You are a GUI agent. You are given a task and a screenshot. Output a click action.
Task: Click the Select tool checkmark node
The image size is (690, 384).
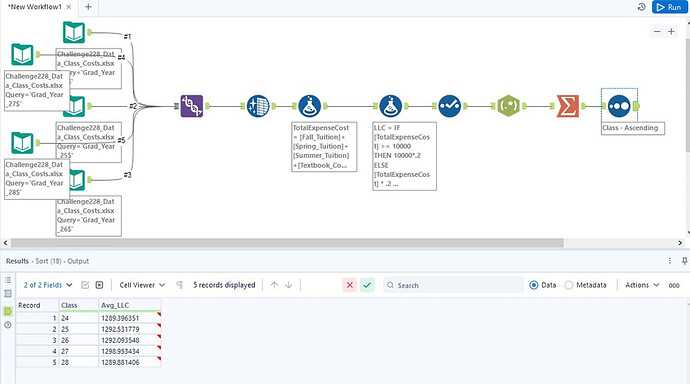[450, 106]
